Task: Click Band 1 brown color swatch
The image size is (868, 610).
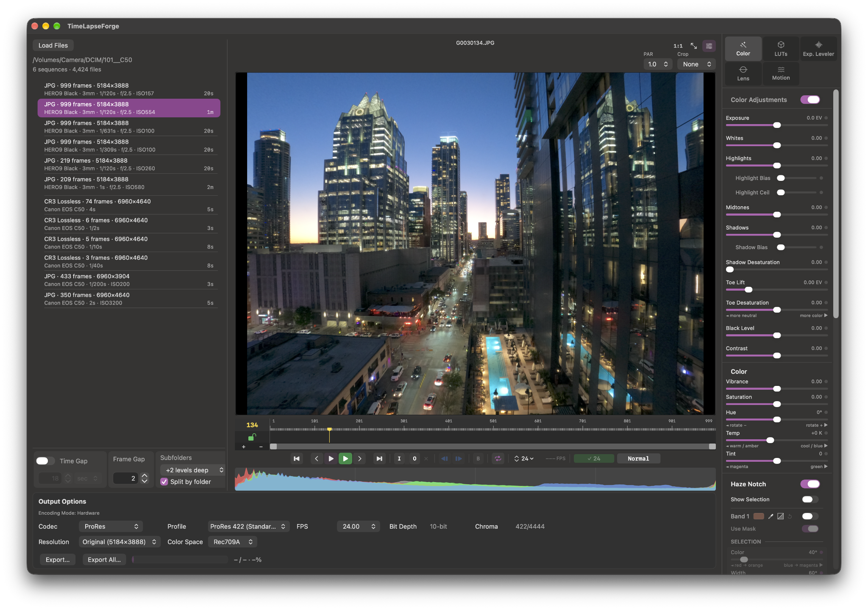Action: 759,516
